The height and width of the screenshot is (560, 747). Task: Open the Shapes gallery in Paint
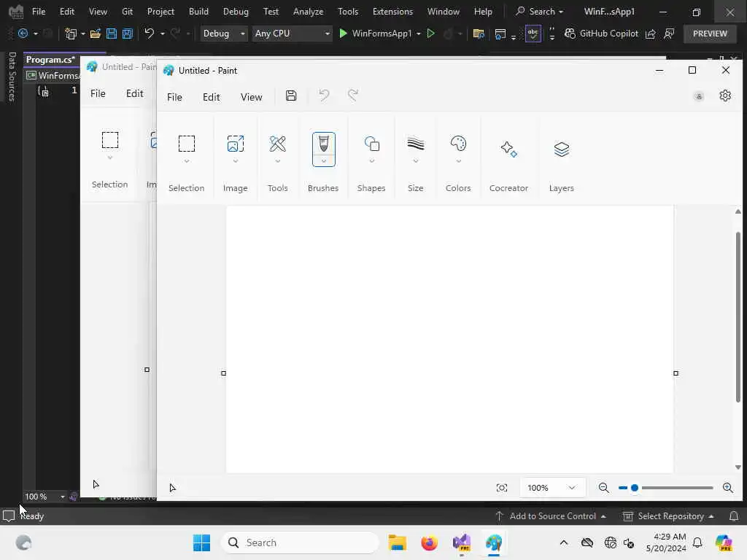[371, 144]
